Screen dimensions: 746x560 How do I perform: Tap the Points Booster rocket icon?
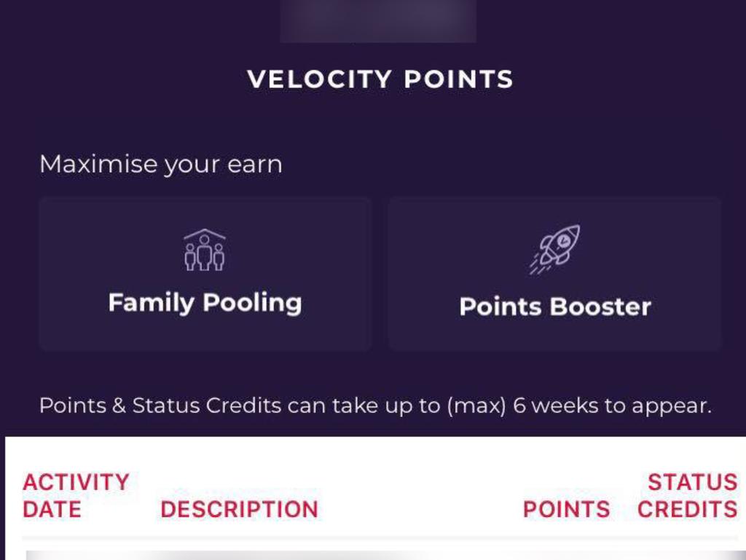pos(554,249)
